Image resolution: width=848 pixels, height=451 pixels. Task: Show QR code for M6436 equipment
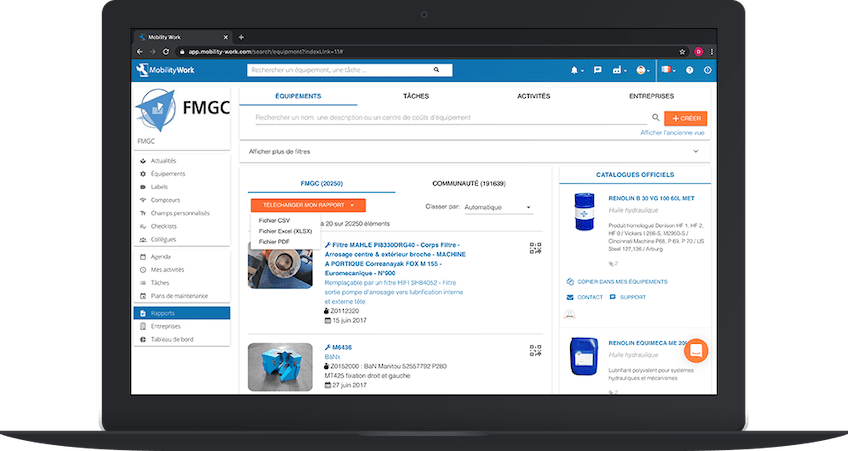pyautogui.click(x=535, y=351)
